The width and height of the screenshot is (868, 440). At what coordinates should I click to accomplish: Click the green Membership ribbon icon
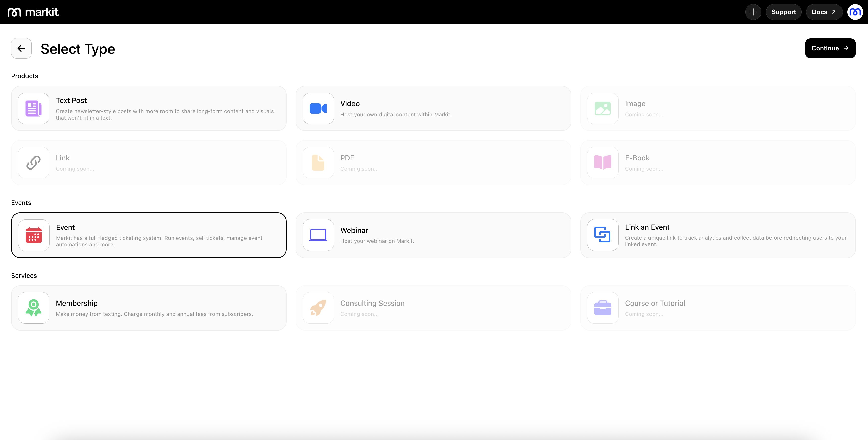pos(34,308)
